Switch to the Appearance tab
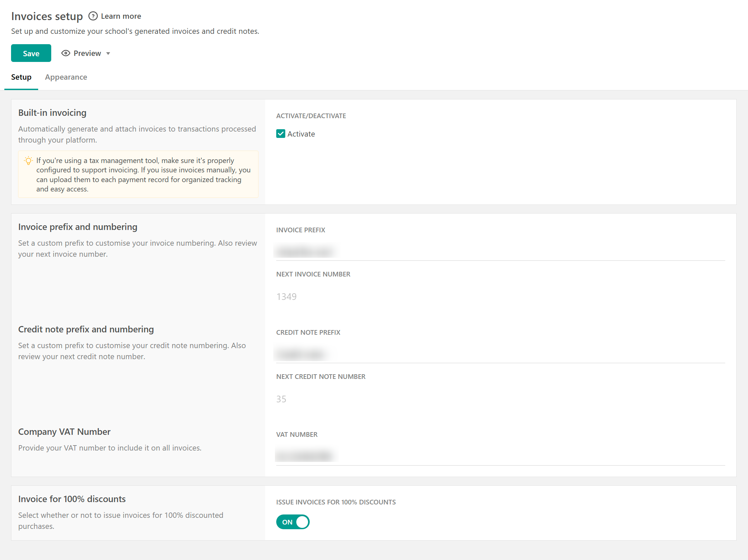Screen dimensions: 748x560 [x=66, y=77]
